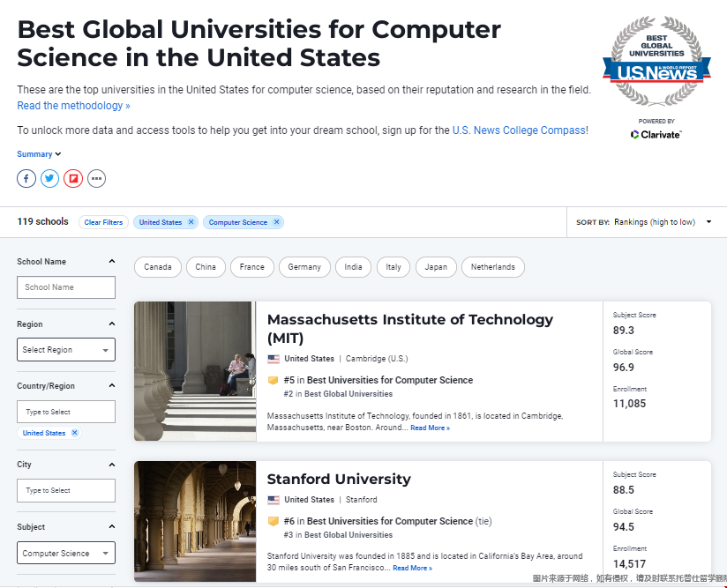The height and width of the screenshot is (588, 727).
Task: Click the bookmark badge icon for Stanford ranking
Action: 274,521
